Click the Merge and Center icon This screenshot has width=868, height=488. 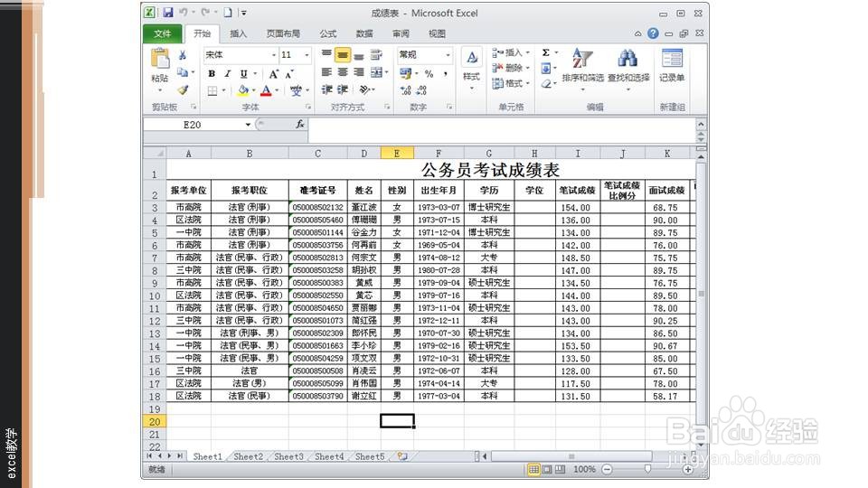click(376, 72)
